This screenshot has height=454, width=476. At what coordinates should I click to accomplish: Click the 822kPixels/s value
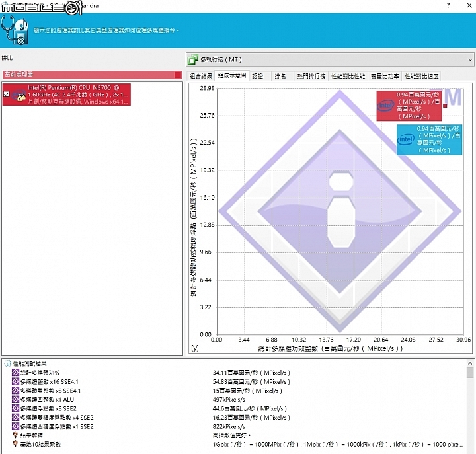(x=229, y=426)
